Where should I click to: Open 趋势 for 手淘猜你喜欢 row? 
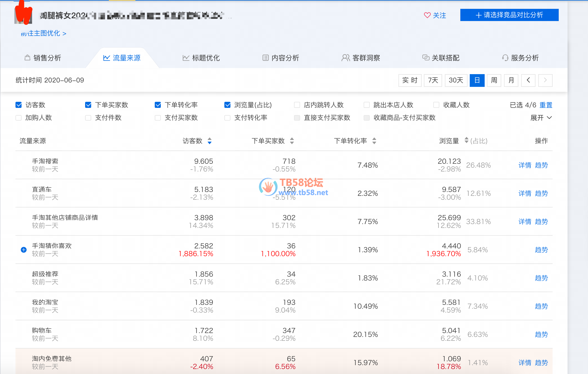541,250
